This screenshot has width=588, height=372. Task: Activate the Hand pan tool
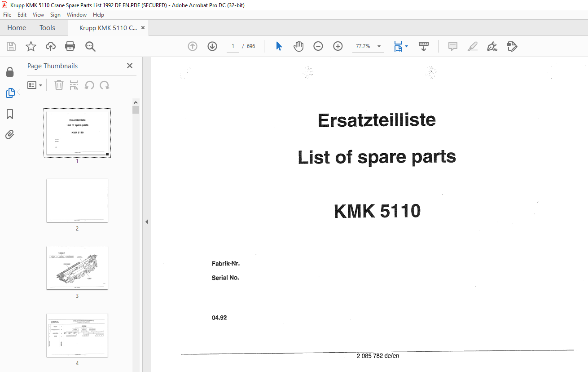pyautogui.click(x=298, y=46)
